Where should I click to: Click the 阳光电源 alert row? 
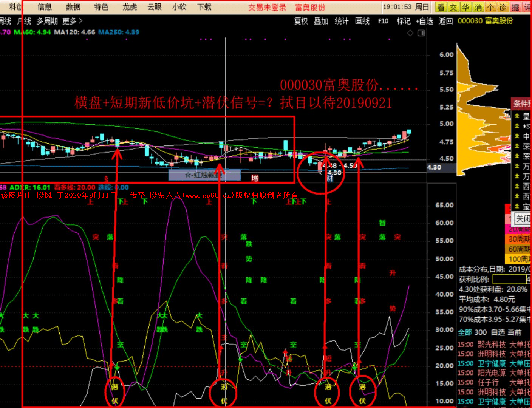point(494,373)
